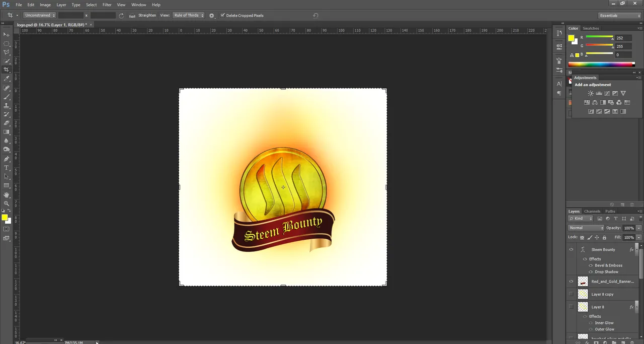The height and width of the screenshot is (344, 644).
Task: Select the Elliptical Marquee tool
Action: [x=7, y=43]
